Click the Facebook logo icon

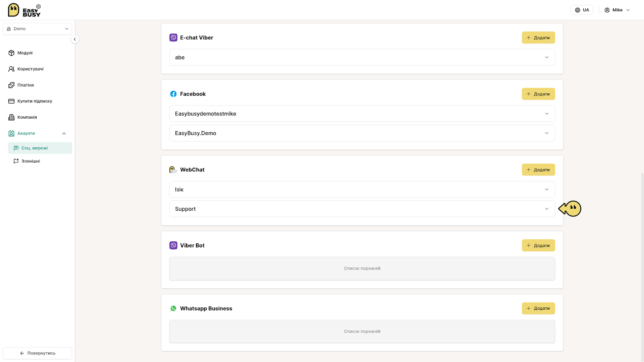(173, 94)
